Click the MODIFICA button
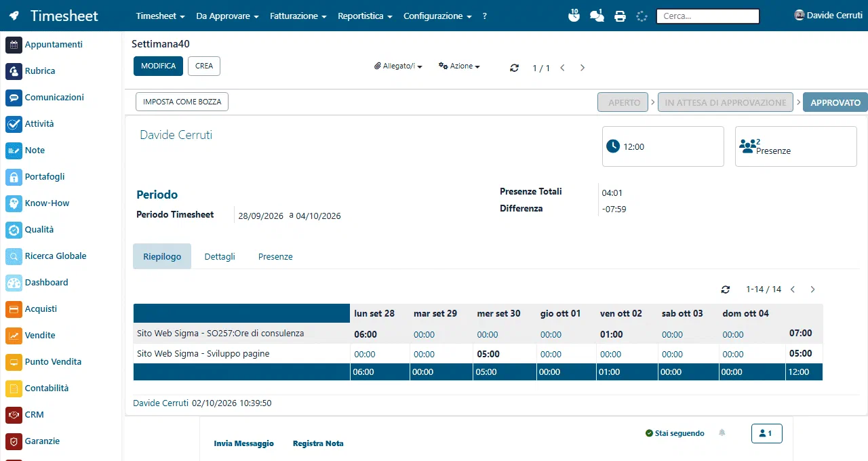This screenshot has width=868, height=461. tap(158, 66)
